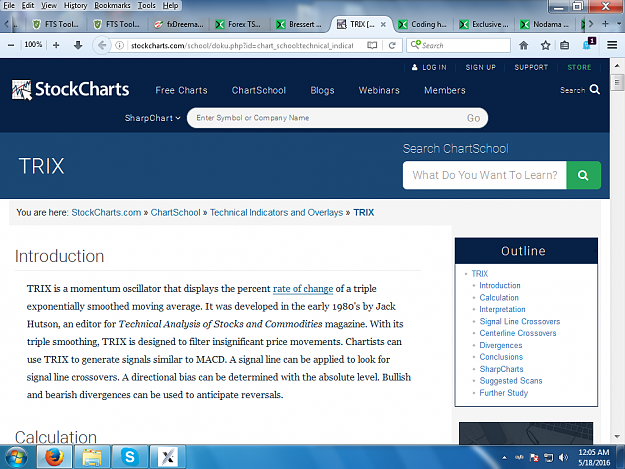Viewport: 625px width, 469px height.
Task: Click the reload page icon
Action: [392, 45]
